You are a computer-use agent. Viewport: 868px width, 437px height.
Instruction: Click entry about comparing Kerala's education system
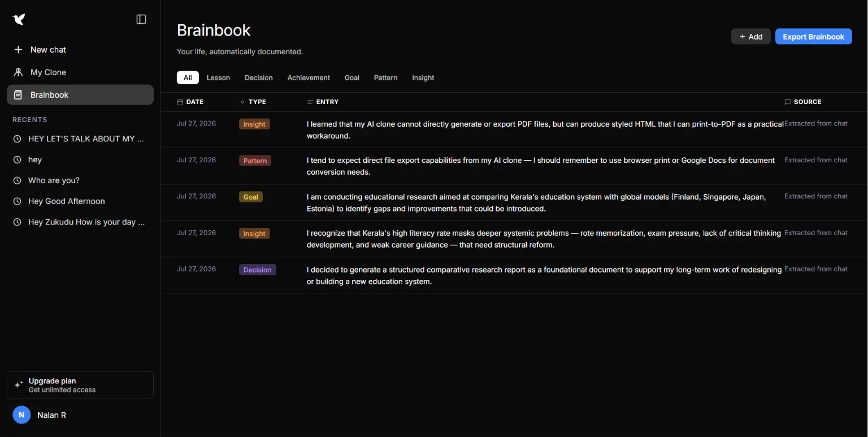[x=536, y=202]
